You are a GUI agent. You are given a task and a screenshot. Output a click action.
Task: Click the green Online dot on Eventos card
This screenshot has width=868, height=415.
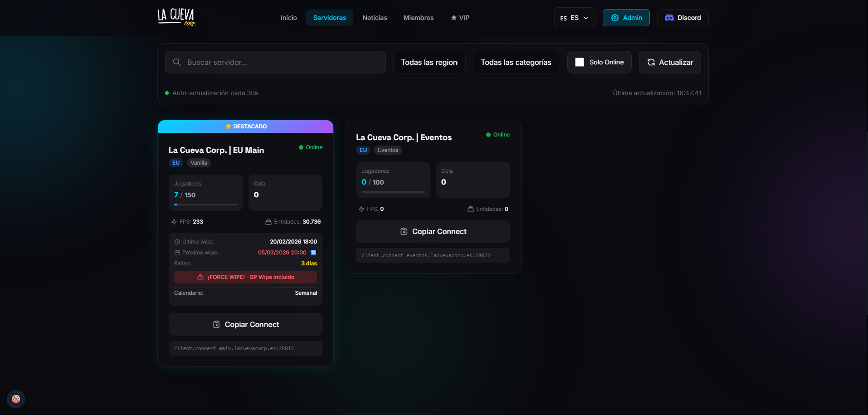pos(488,135)
